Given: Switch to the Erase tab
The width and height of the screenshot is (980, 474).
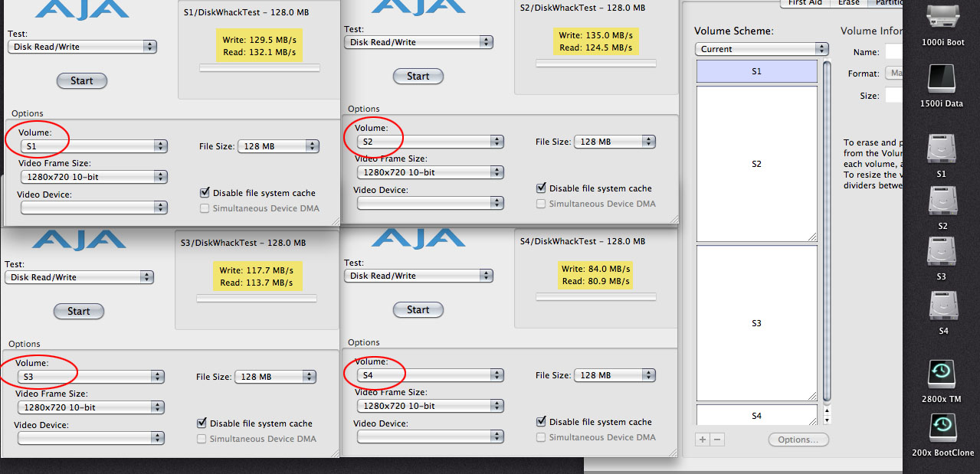Looking at the screenshot, I should click(848, 3).
